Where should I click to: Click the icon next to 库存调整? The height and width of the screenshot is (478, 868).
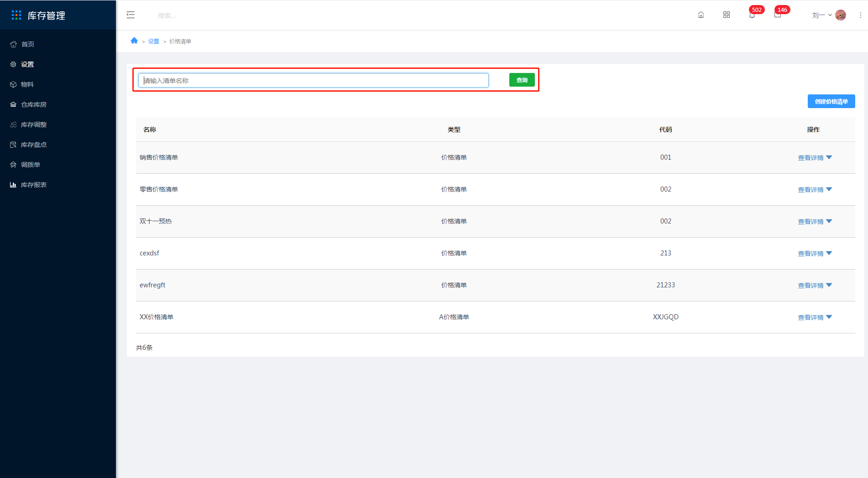click(x=13, y=125)
